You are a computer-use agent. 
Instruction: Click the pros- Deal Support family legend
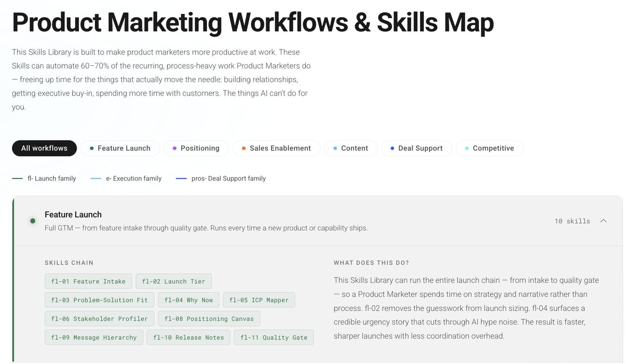point(221,179)
